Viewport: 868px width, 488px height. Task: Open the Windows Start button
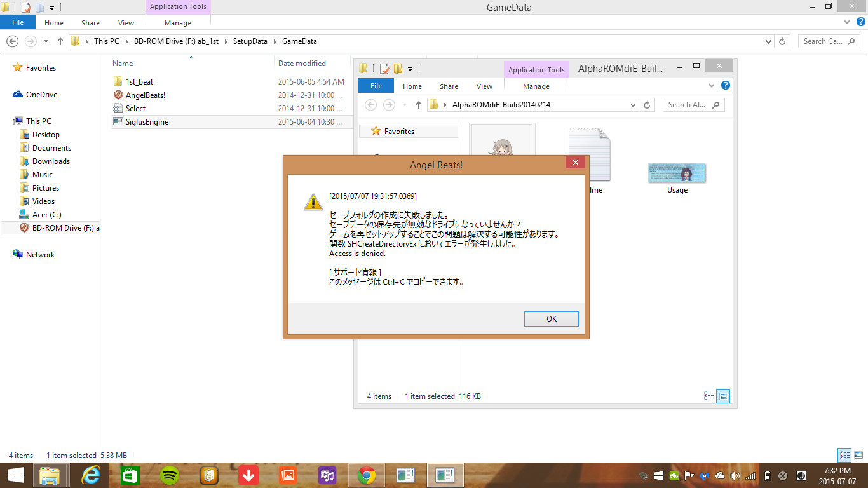(15, 475)
